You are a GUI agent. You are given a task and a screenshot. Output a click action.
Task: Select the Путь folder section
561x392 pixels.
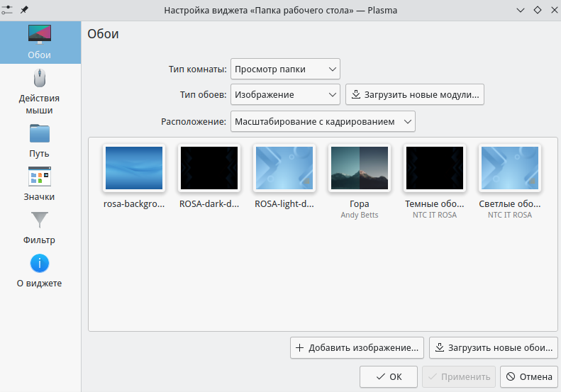[x=40, y=140]
